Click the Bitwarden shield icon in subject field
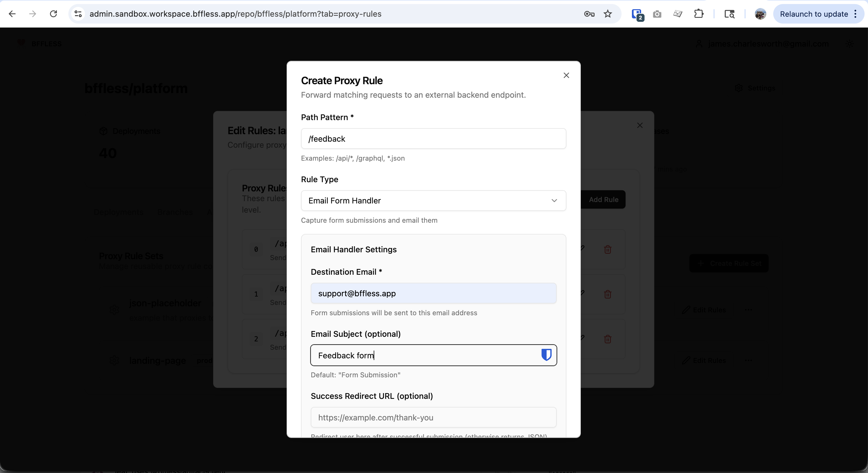The height and width of the screenshot is (473, 868). click(x=546, y=355)
